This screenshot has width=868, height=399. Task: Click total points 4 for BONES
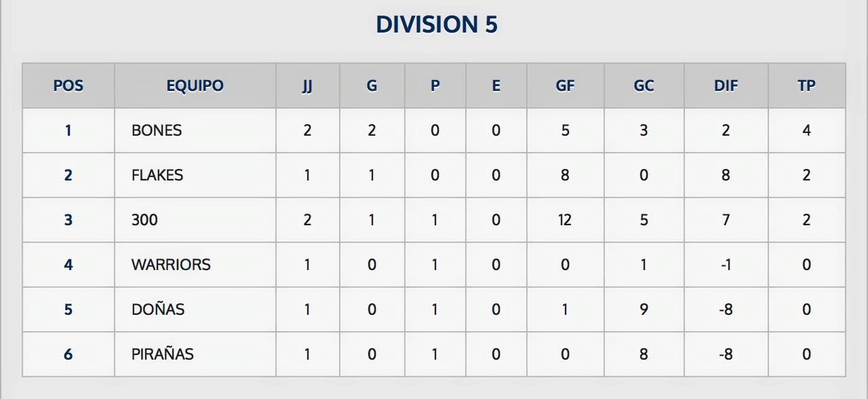click(x=806, y=130)
